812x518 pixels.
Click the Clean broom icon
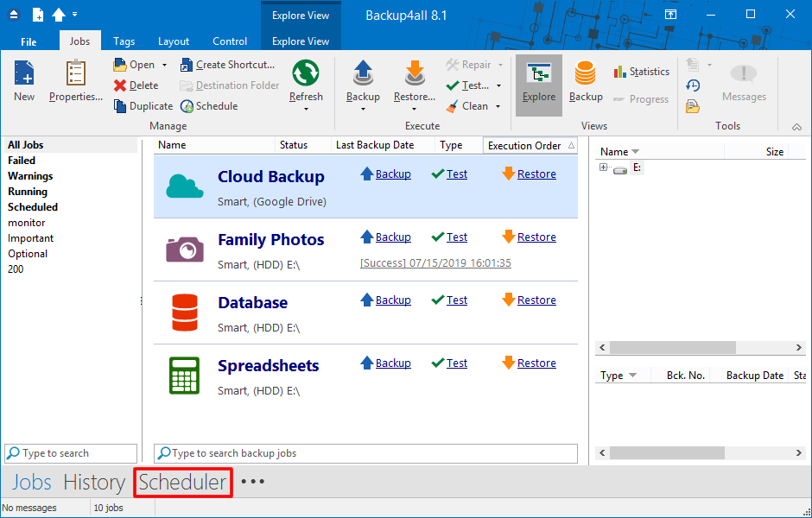pos(453,106)
